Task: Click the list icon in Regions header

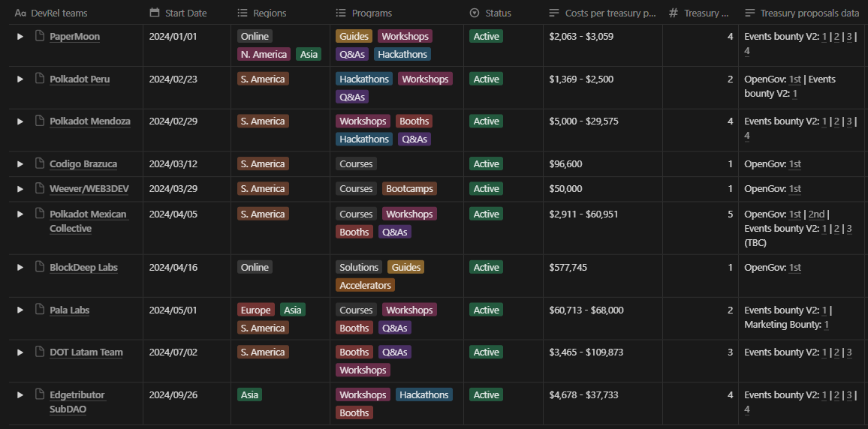Action: pos(243,13)
